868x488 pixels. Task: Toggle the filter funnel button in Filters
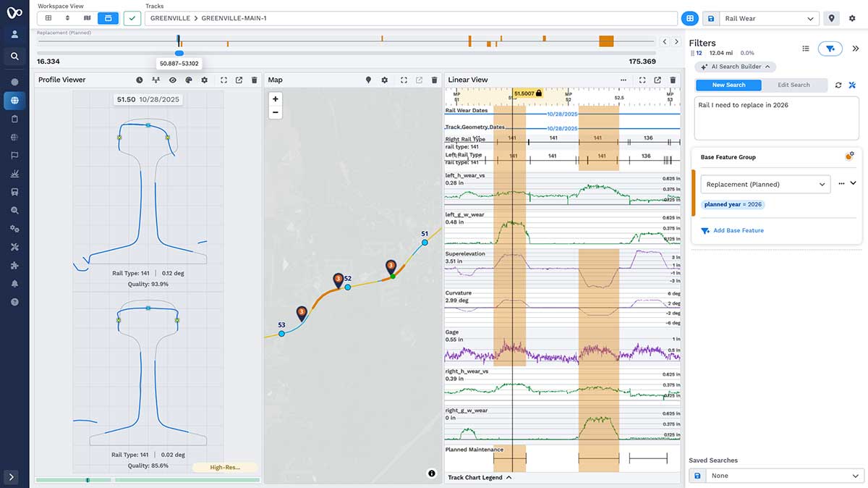pos(830,49)
